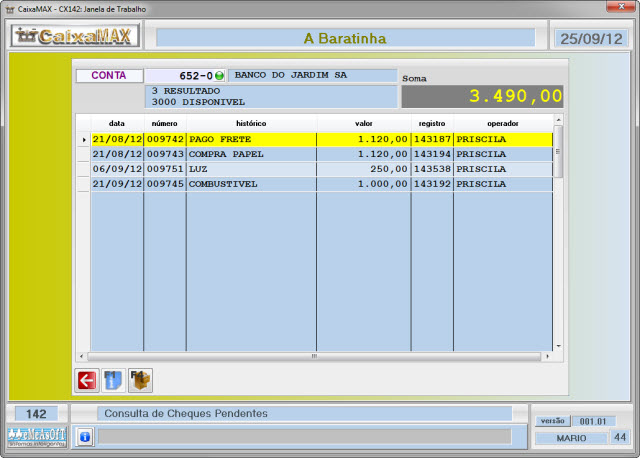Viewport: 640px width, 458px height.
Task: Click the blue info icon in status bar
Action: pyautogui.click(x=85, y=437)
